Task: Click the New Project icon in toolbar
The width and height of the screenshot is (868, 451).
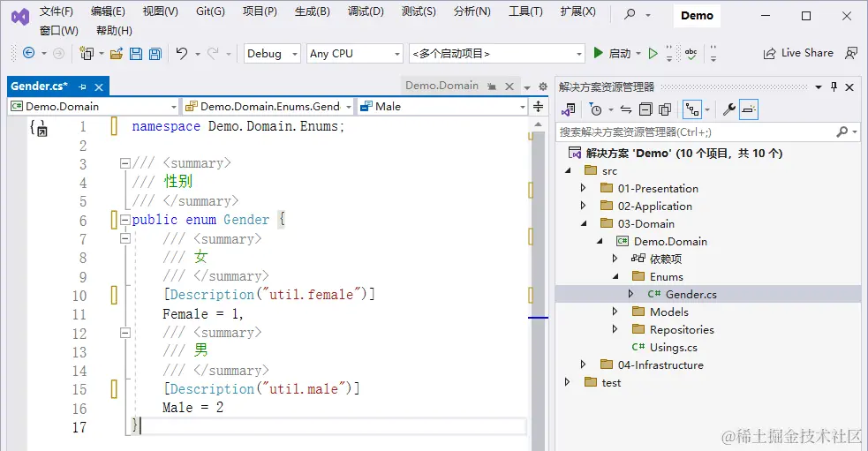Action: tap(87, 53)
